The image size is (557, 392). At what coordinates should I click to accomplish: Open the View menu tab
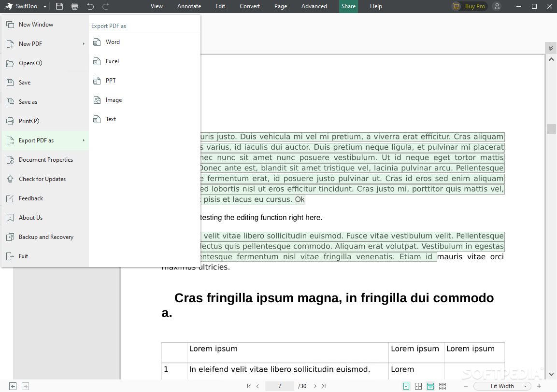157,6
